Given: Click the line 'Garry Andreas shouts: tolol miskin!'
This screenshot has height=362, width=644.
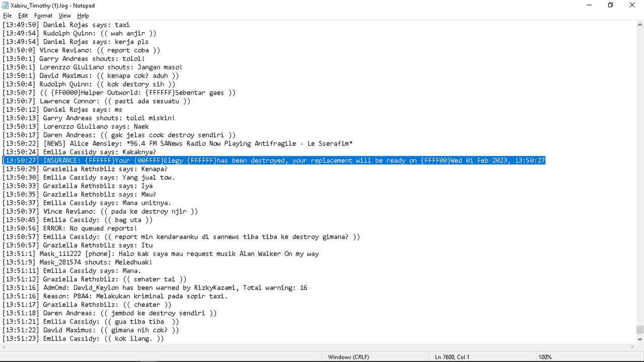Looking at the screenshot, I should tap(89, 118).
